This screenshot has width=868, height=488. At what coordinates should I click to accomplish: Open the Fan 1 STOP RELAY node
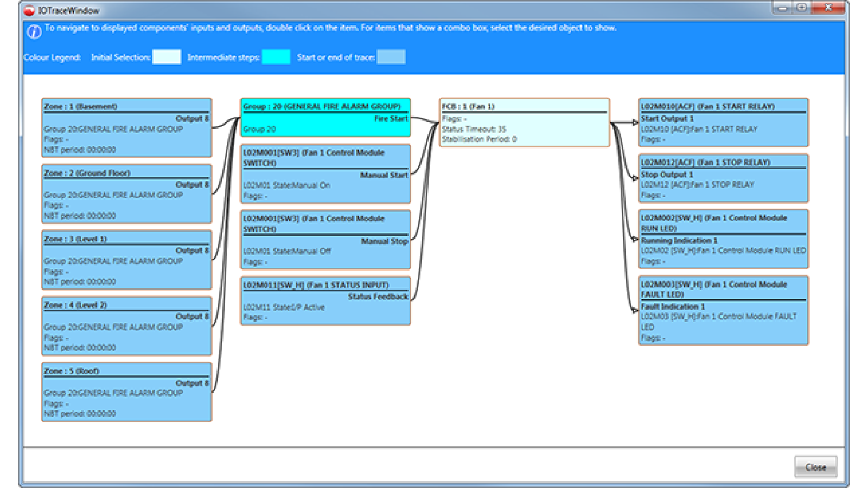723,178
